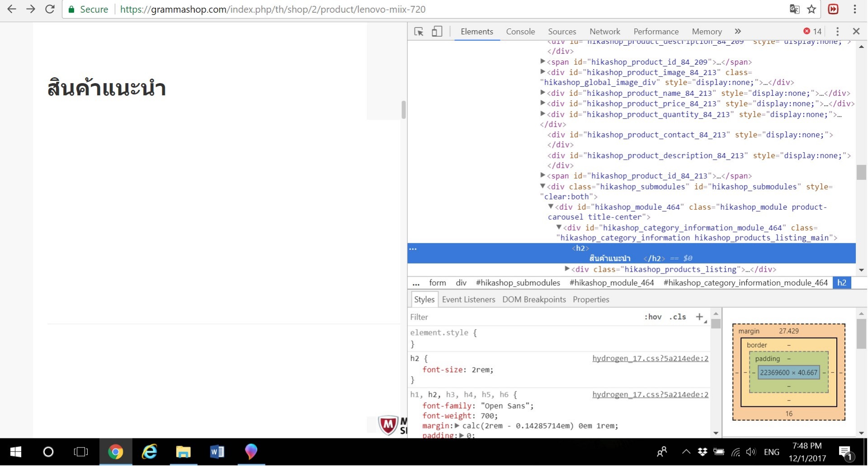The height and width of the screenshot is (466, 868).
Task: Switch to the Console tab
Action: pos(520,32)
